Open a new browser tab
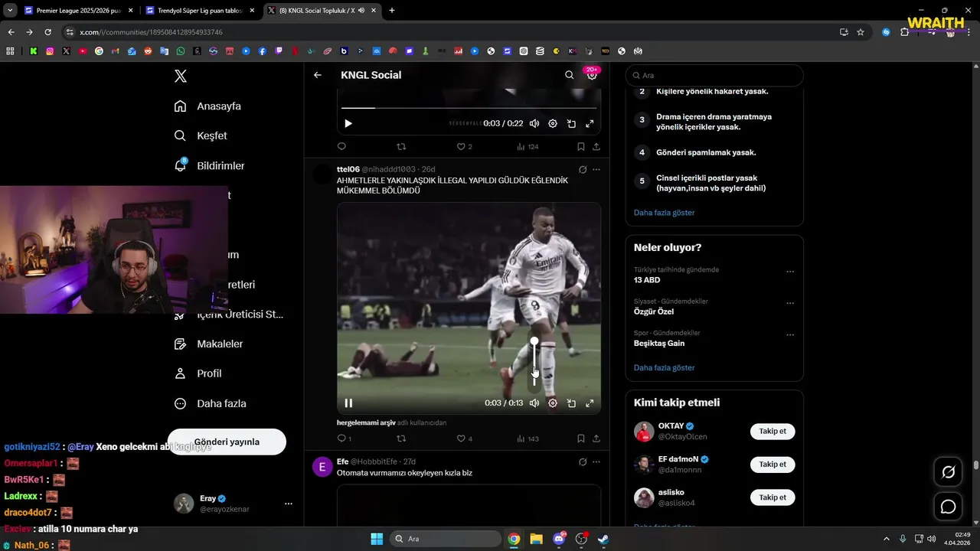The height and width of the screenshot is (551, 980). coord(392,11)
